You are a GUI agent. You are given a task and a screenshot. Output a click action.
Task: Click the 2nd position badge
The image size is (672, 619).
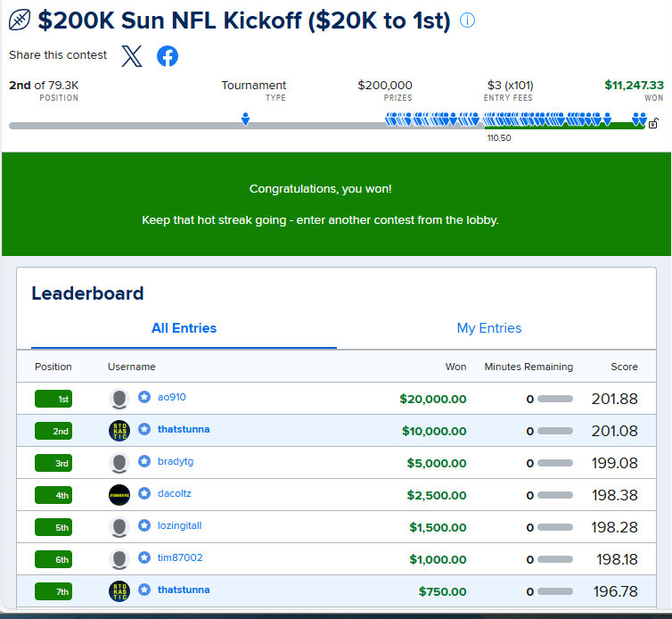tap(53, 431)
